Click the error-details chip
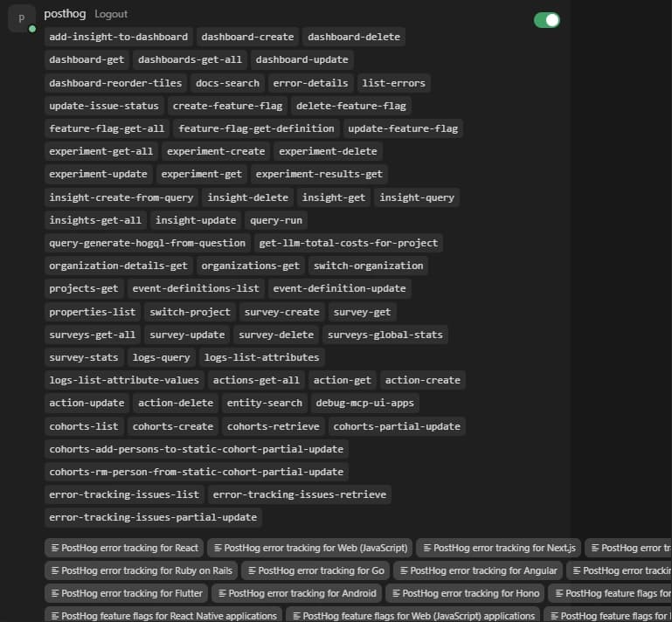This screenshot has height=622, width=672. [x=311, y=83]
